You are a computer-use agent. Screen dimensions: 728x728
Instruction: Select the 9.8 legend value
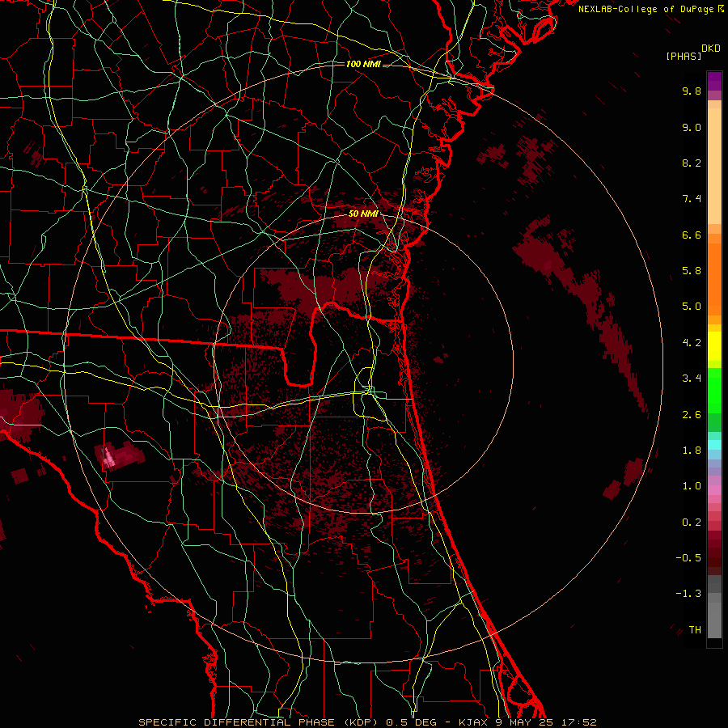(x=692, y=91)
